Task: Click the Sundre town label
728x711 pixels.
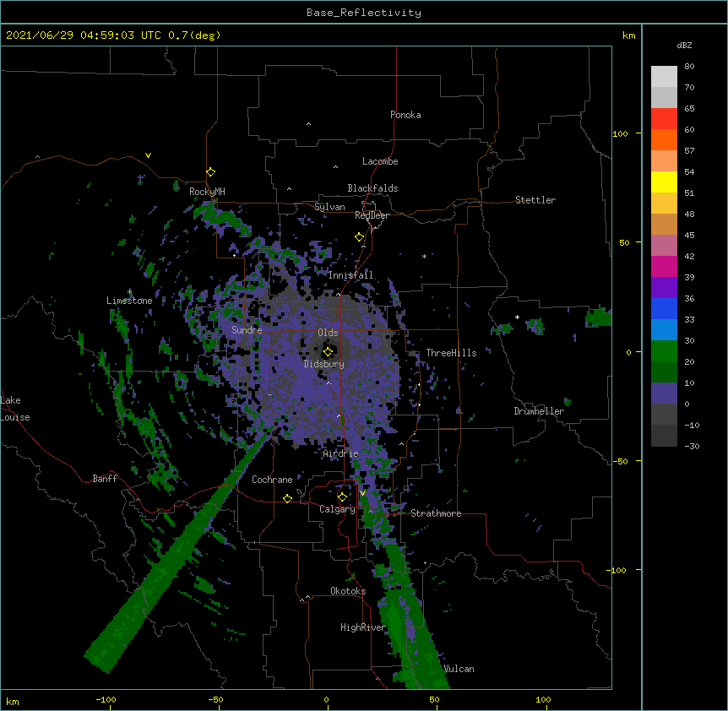Action: pos(247,330)
